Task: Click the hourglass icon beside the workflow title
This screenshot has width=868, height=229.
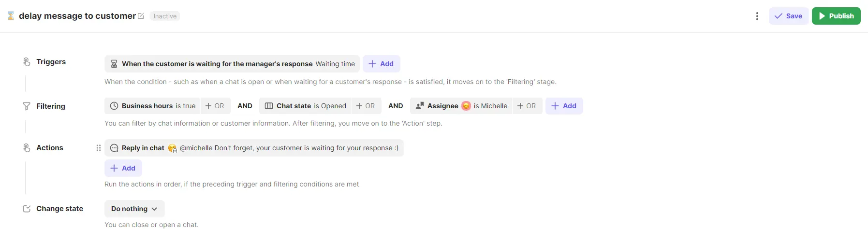Action: tap(11, 16)
